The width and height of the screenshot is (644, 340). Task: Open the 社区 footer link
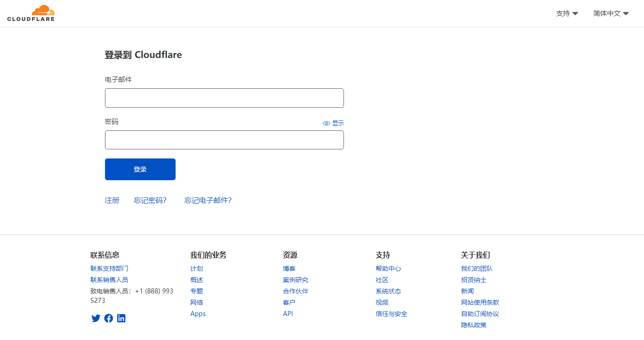tap(382, 280)
